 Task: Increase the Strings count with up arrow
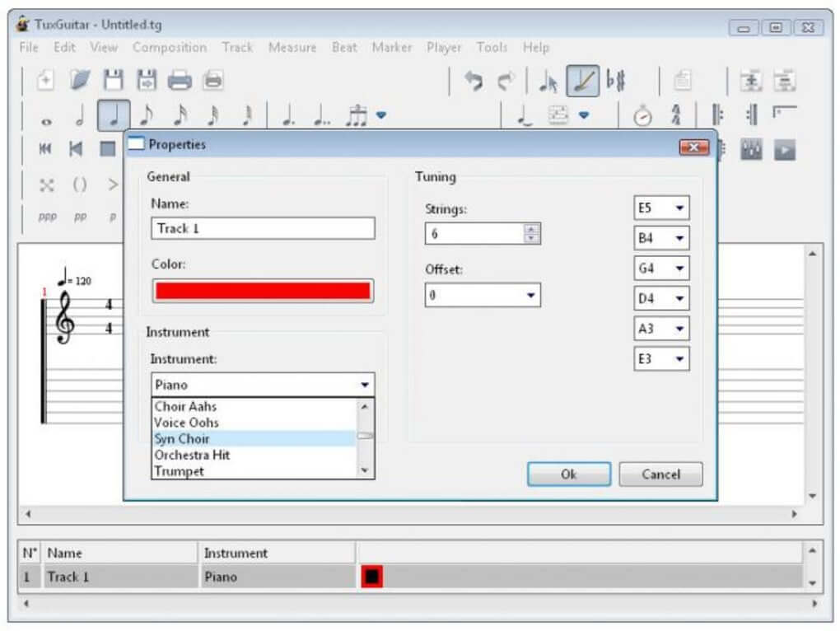click(x=532, y=229)
